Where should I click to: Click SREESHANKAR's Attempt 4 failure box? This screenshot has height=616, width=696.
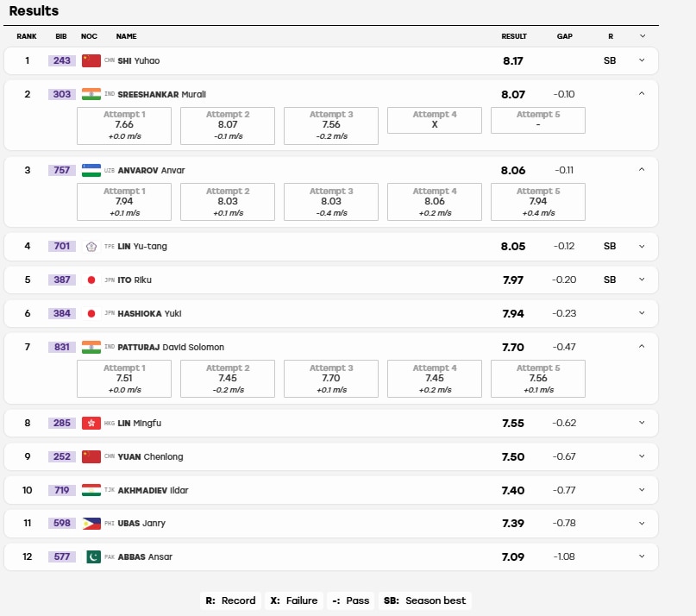pos(434,121)
